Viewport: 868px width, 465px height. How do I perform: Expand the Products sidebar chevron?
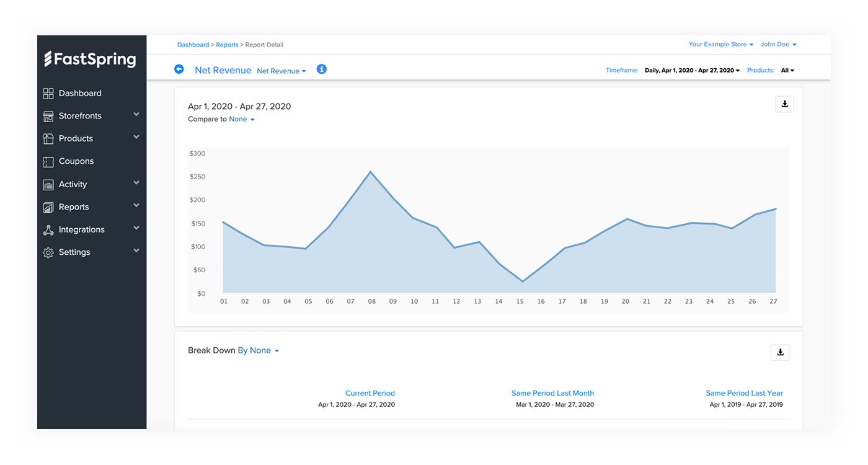pyautogui.click(x=136, y=137)
